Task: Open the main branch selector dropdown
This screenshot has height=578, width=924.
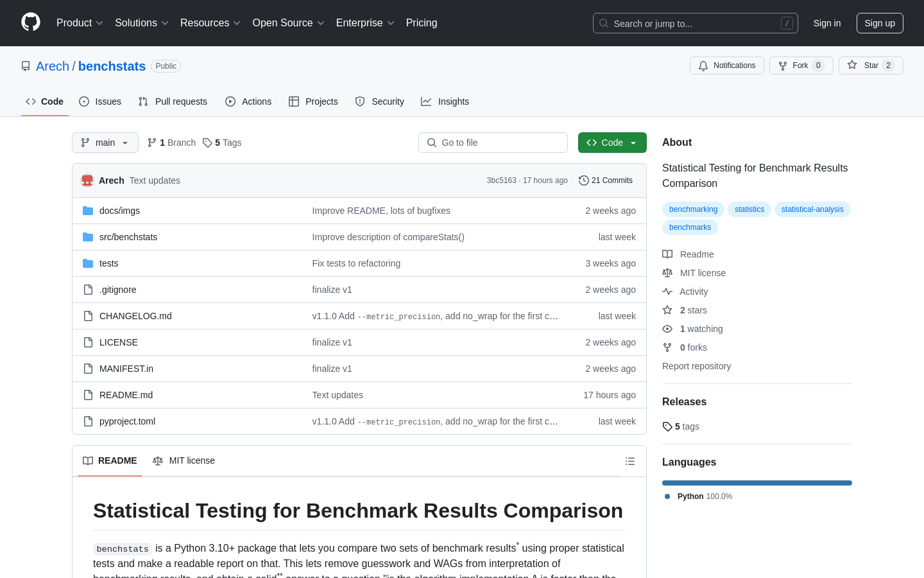Action: (105, 143)
